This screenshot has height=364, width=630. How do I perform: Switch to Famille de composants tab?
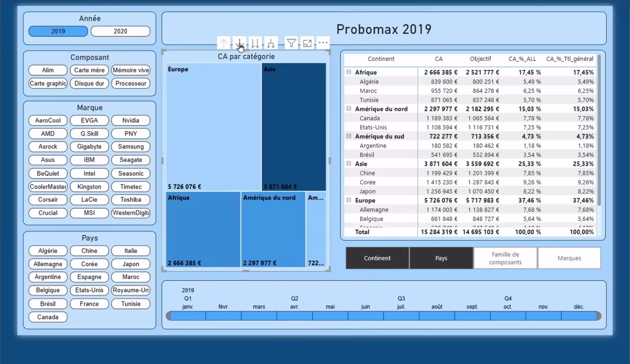(x=505, y=258)
